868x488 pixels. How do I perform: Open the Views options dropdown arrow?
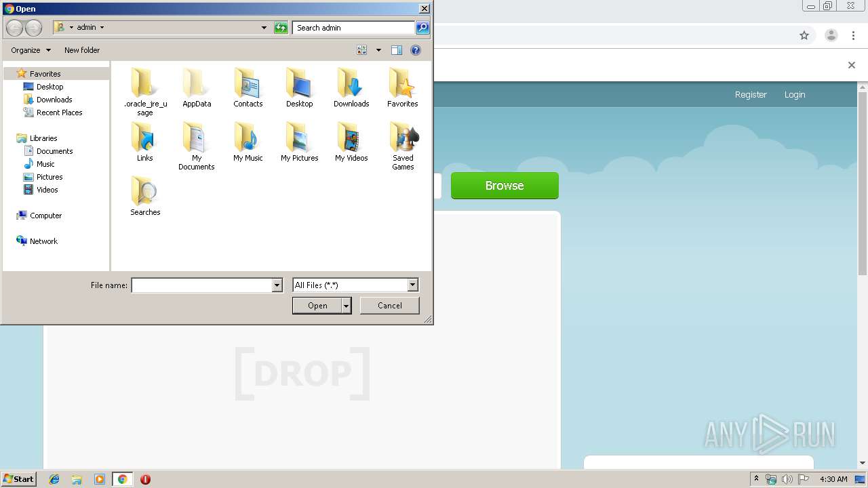point(378,50)
